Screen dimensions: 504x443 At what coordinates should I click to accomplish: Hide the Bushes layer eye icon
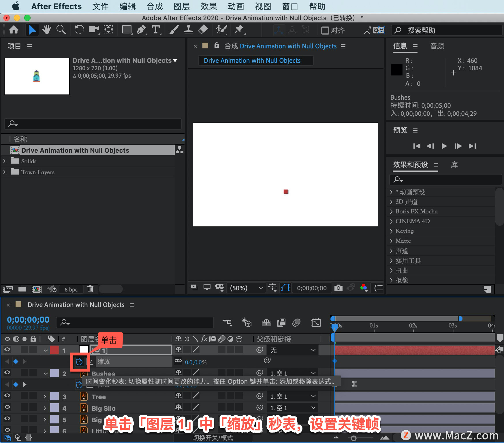click(7, 372)
